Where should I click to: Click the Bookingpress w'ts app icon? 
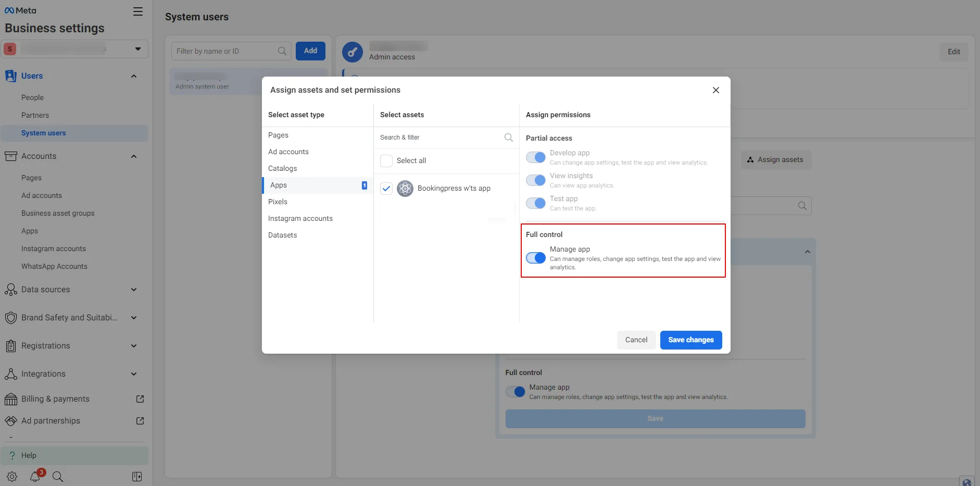coord(405,189)
